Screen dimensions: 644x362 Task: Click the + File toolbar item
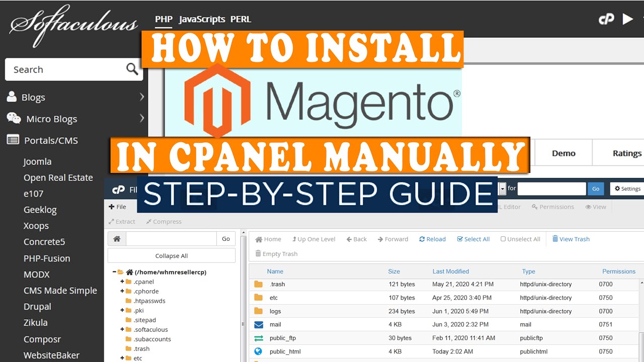click(117, 207)
